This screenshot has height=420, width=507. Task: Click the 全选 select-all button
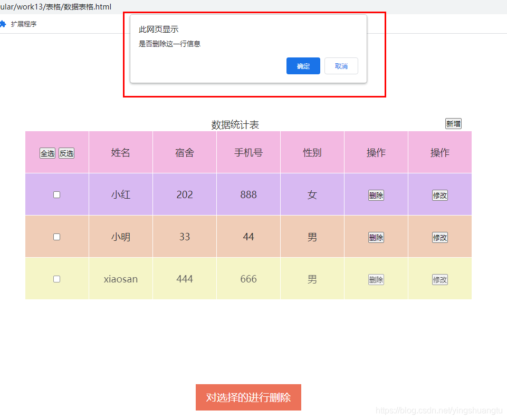[x=47, y=153]
